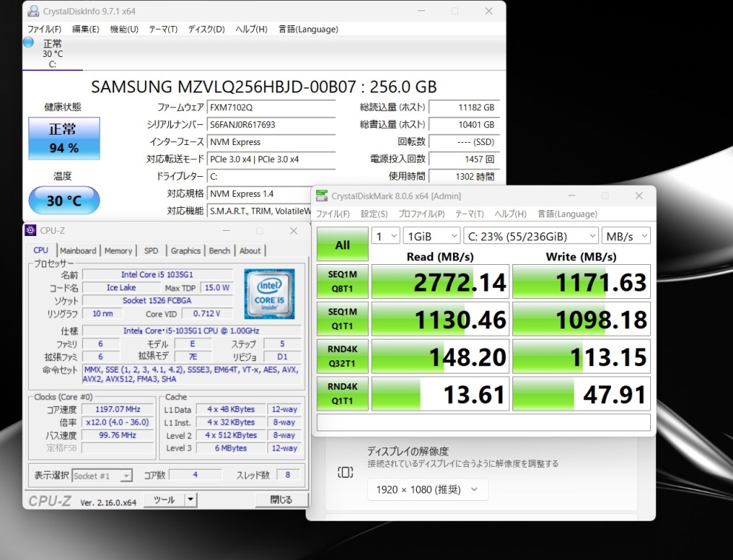
Task: Open ヘルプ(H) menu in CrystalDiskMark
Action: click(x=510, y=214)
